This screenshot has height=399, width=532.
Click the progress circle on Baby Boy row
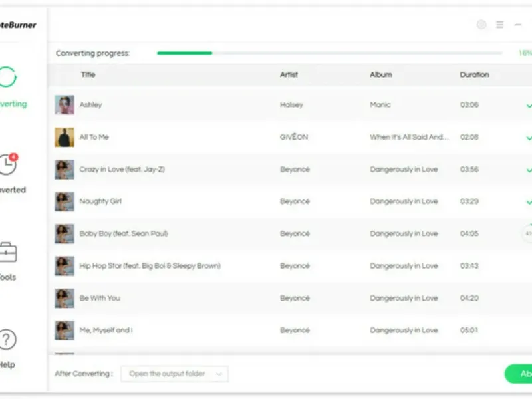527,233
